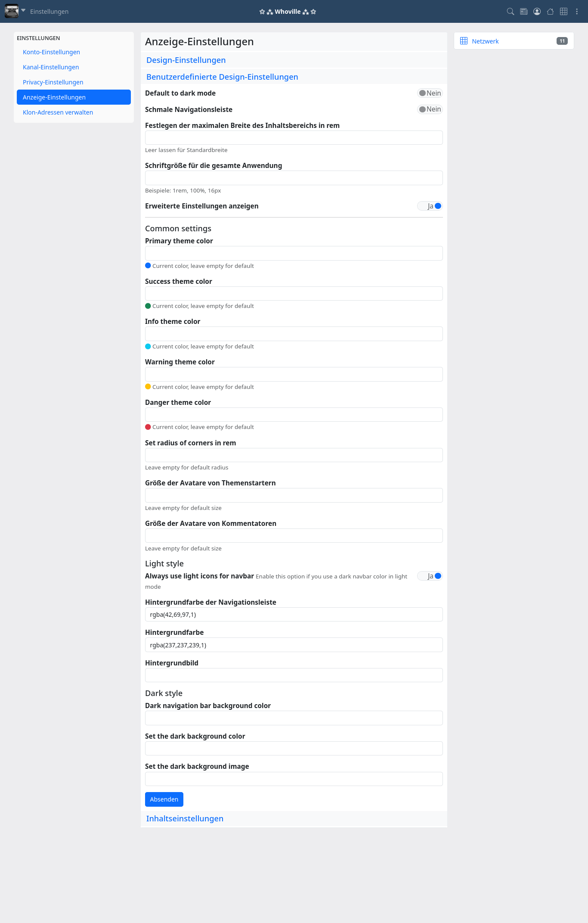Click the blue Primary theme color swatch
Screen dimensions: 588x923
coord(148,265)
